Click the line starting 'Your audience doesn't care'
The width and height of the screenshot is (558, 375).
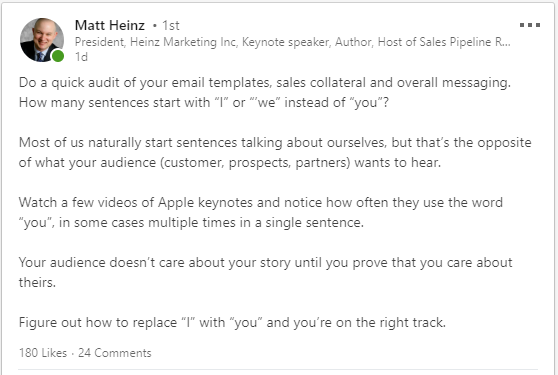pos(265,263)
